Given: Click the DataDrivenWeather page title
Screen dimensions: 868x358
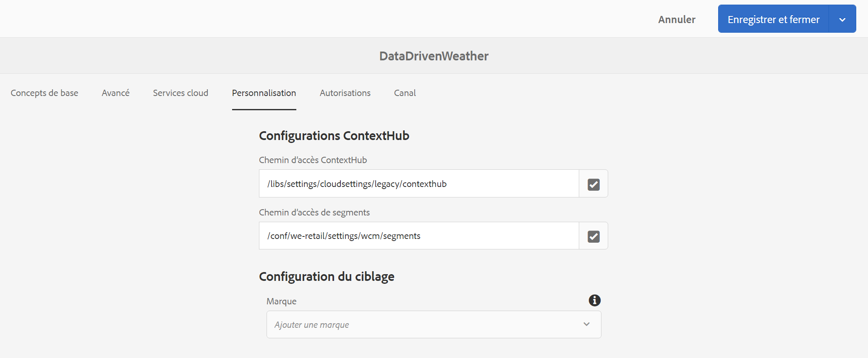Looking at the screenshot, I should click(434, 56).
